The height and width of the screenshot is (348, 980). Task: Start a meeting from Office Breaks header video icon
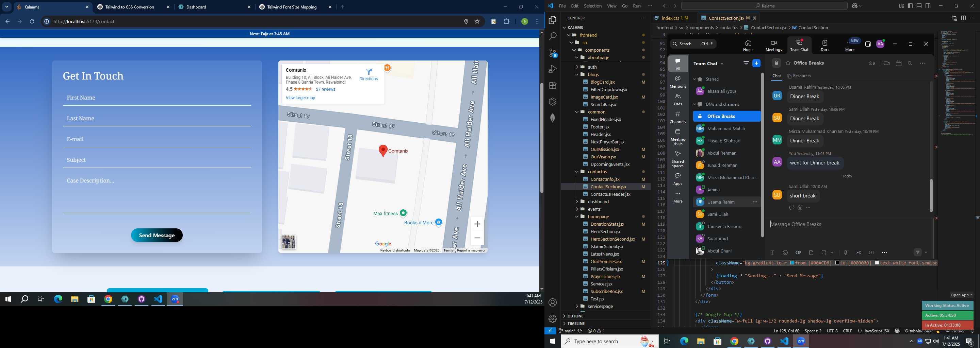pos(886,64)
